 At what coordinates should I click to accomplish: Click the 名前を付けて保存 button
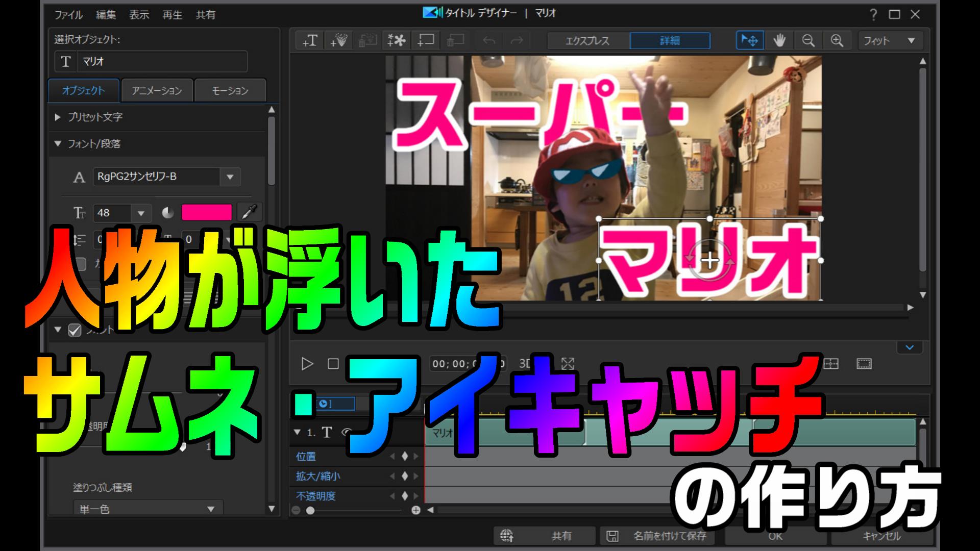[x=656, y=536]
